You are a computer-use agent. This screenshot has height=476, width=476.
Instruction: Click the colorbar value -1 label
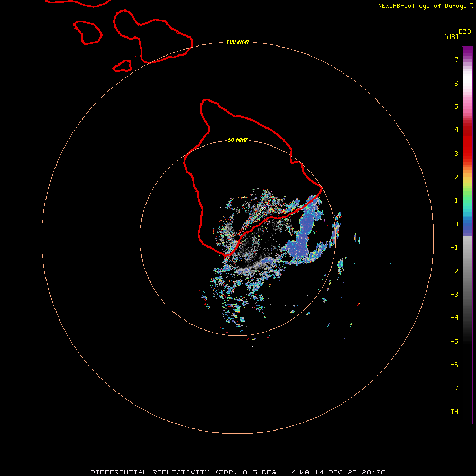click(454, 248)
